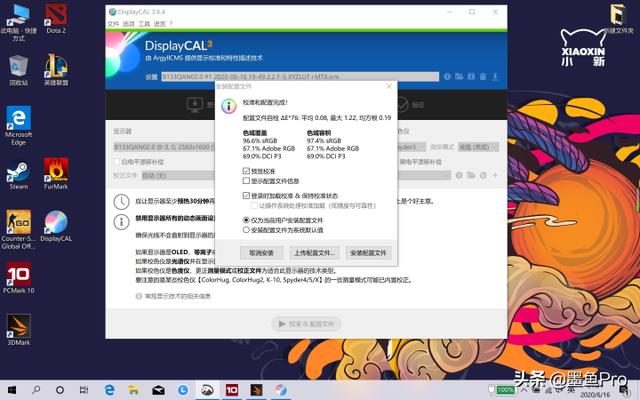The width and height of the screenshot is (640, 400).
Task: Click the Cancel install (取消安装) button
Action: tap(261, 253)
